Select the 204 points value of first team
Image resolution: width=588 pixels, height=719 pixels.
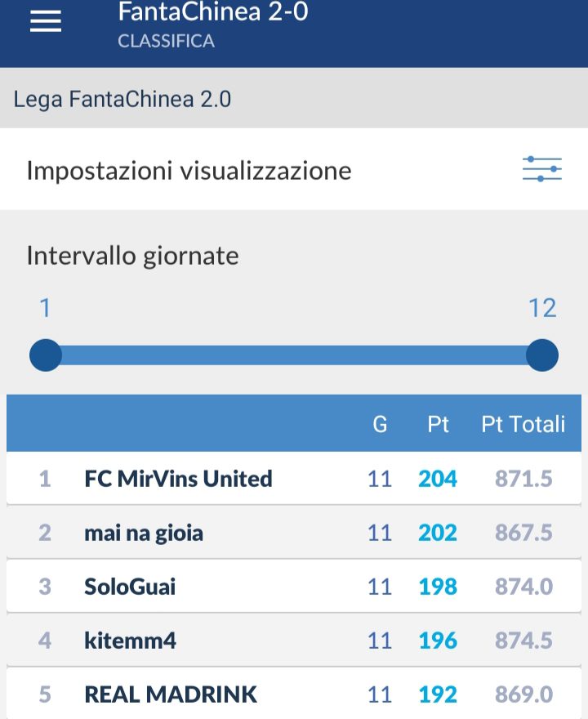point(438,479)
